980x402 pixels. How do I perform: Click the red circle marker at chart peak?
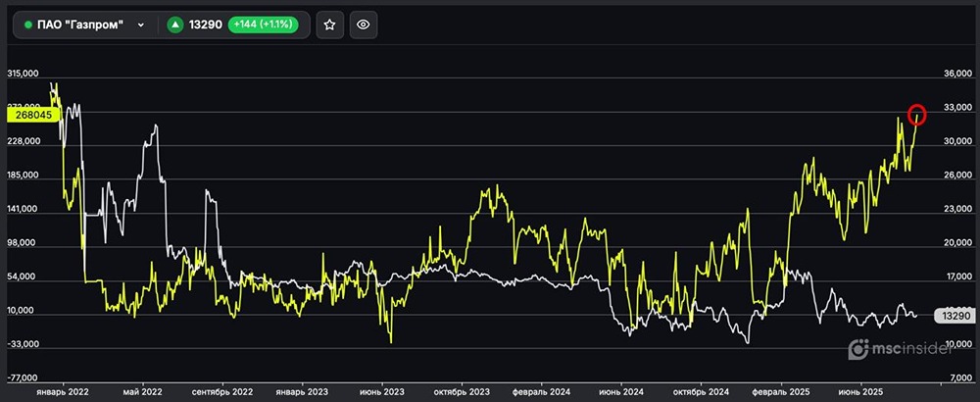[917, 114]
